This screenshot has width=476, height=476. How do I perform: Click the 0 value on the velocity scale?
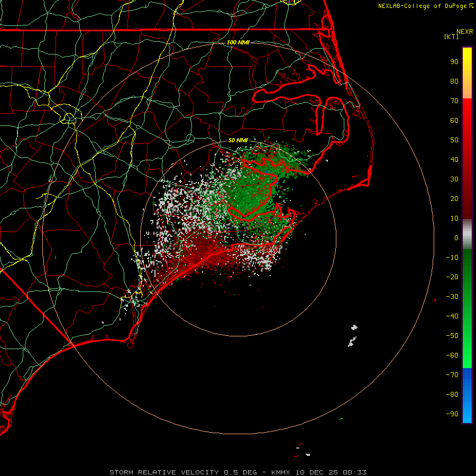point(456,238)
